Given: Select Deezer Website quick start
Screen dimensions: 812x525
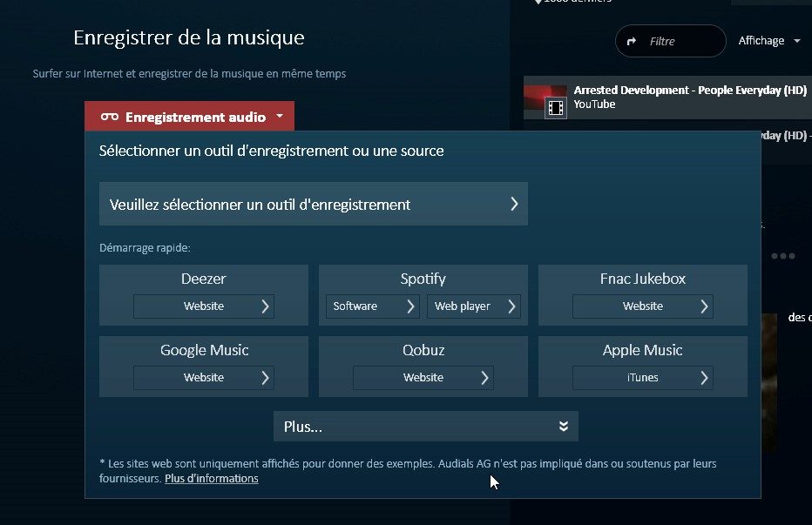Looking at the screenshot, I should pos(203,306).
